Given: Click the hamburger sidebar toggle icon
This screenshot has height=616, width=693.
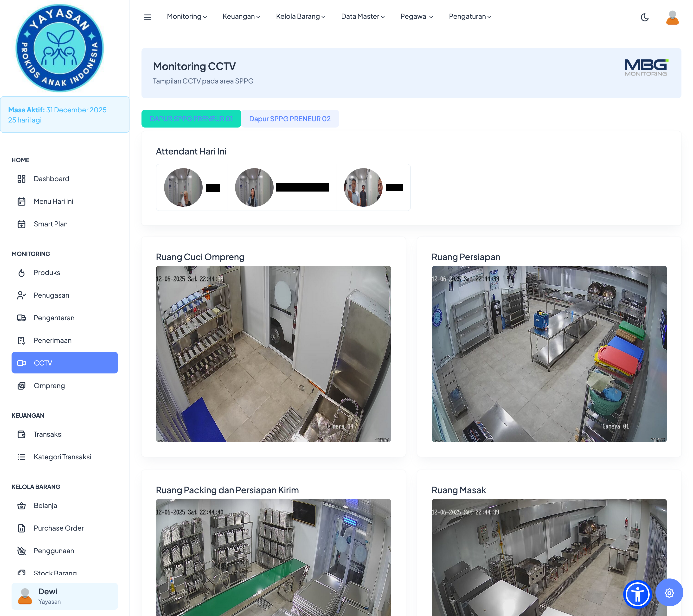Looking at the screenshot, I should [x=148, y=17].
